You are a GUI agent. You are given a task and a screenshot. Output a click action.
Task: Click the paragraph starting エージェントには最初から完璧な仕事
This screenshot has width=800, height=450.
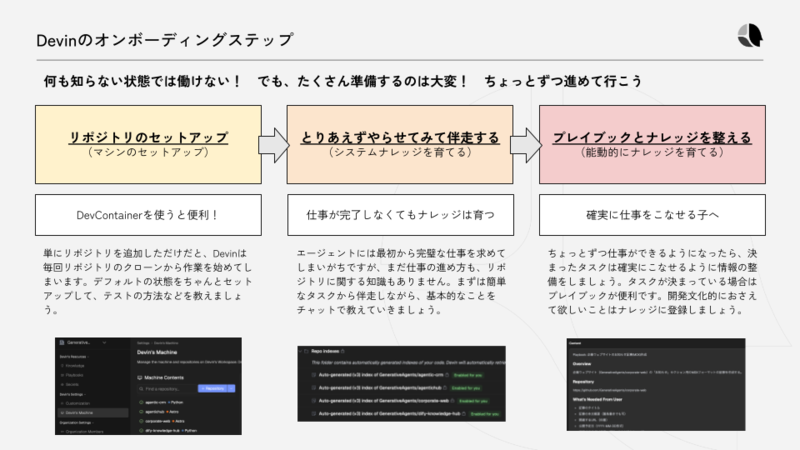(x=402, y=281)
